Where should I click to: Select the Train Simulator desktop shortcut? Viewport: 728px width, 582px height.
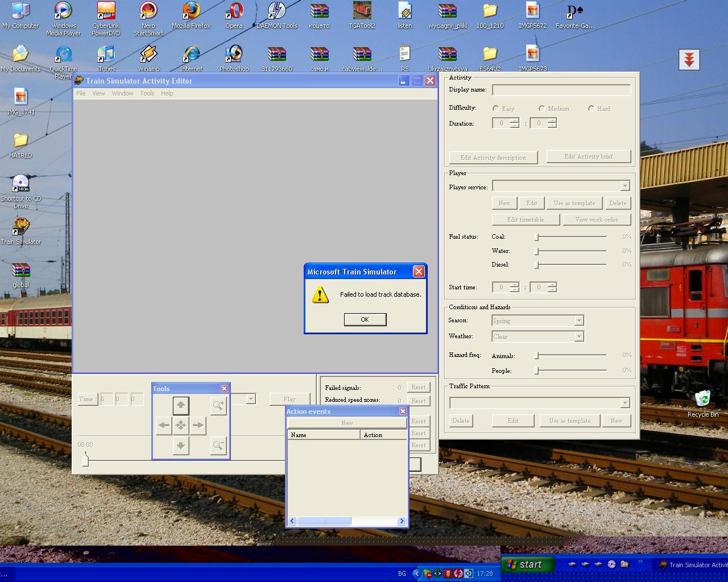[x=20, y=231]
